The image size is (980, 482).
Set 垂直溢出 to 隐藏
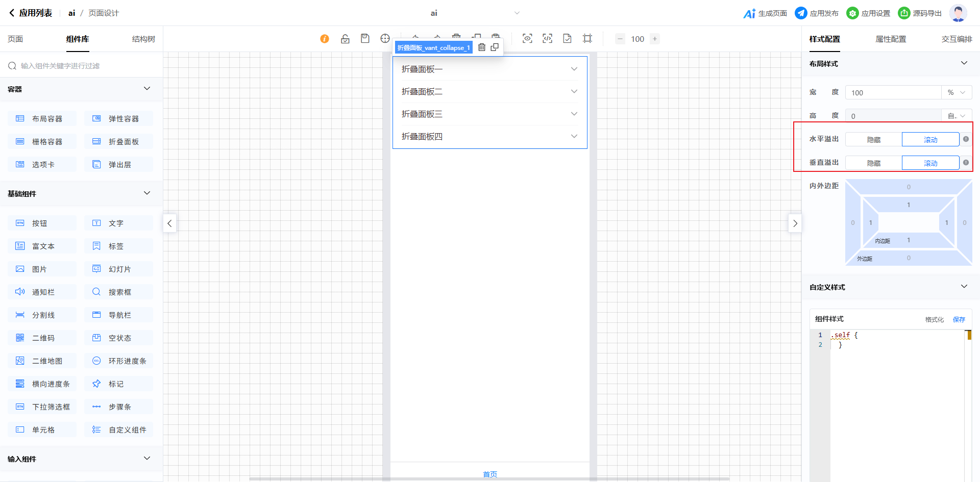click(x=873, y=163)
